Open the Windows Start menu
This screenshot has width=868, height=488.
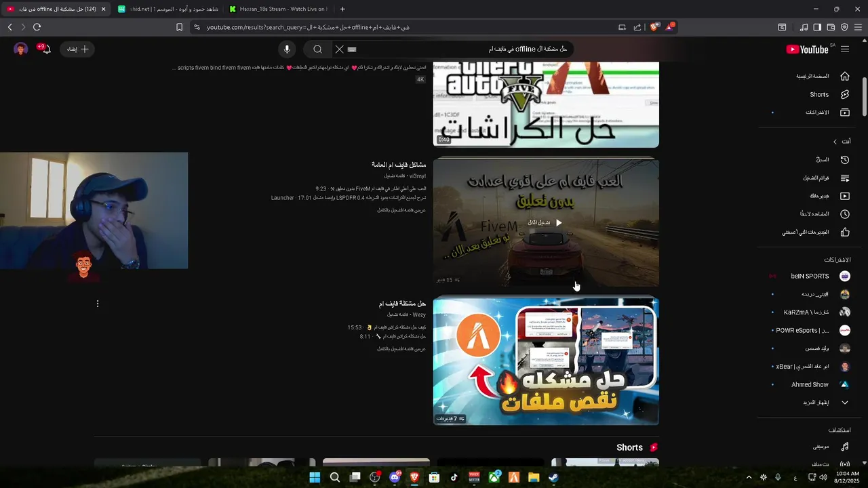[x=315, y=477]
